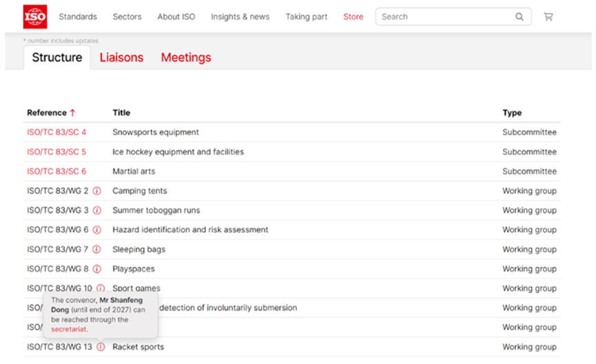Switch to the Liaisons tab
The height and width of the screenshot is (364, 596).
coord(121,58)
